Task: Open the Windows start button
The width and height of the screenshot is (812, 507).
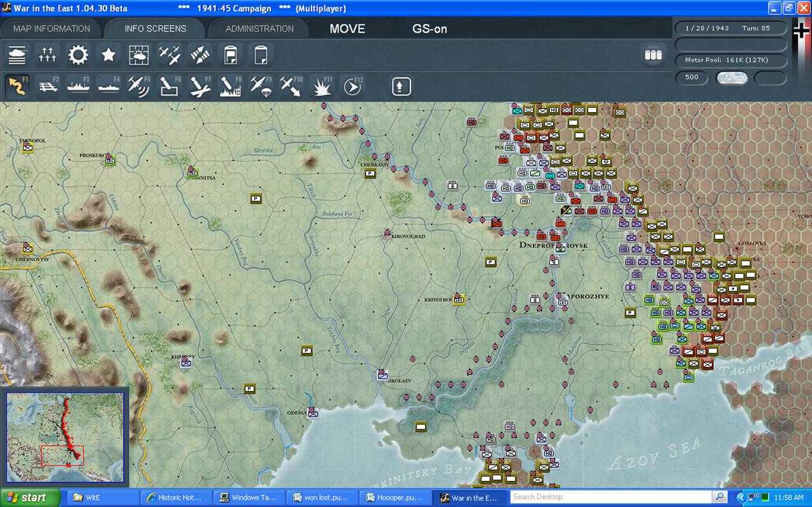Action: [30, 497]
